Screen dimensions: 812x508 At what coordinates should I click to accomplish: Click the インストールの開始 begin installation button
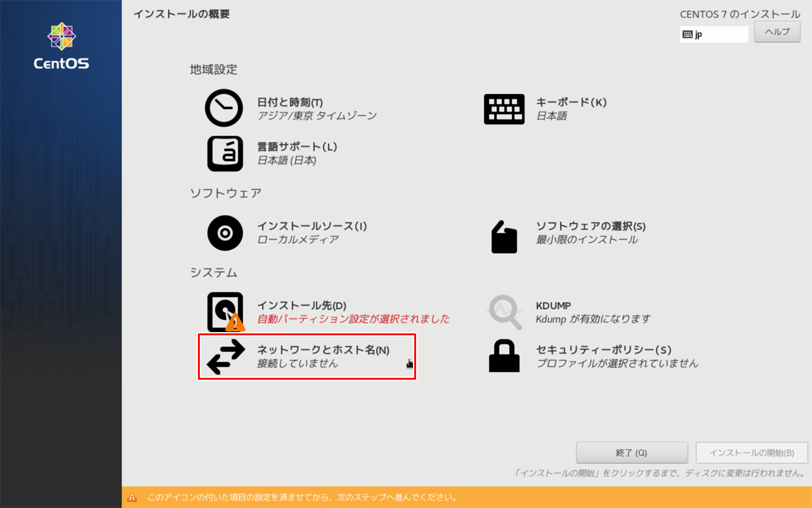[752, 453]
